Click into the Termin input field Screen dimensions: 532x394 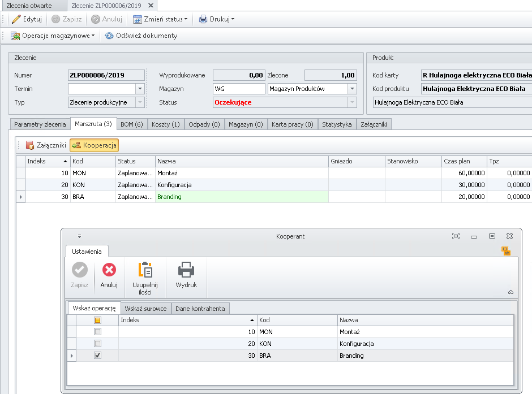pos(102,89)
